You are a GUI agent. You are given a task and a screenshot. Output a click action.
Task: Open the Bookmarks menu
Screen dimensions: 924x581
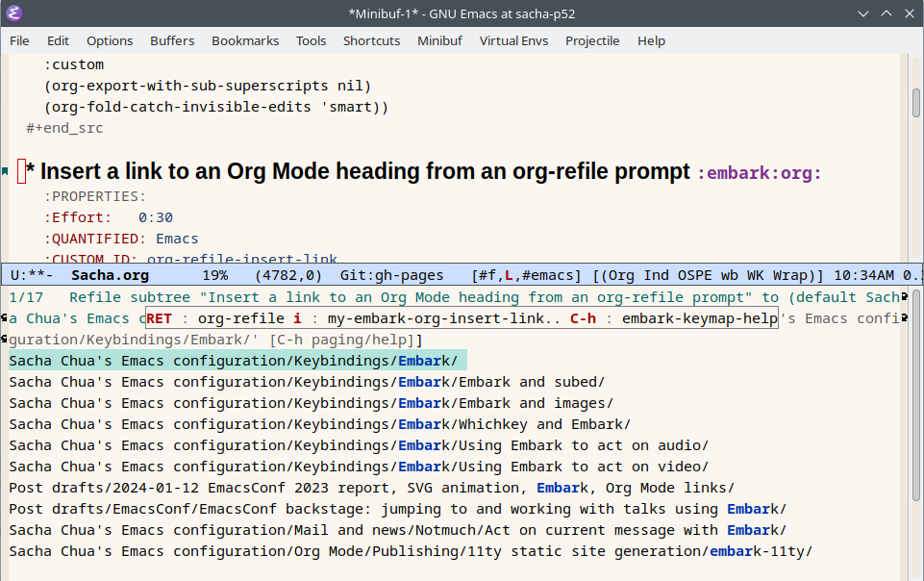coord(245,40)
